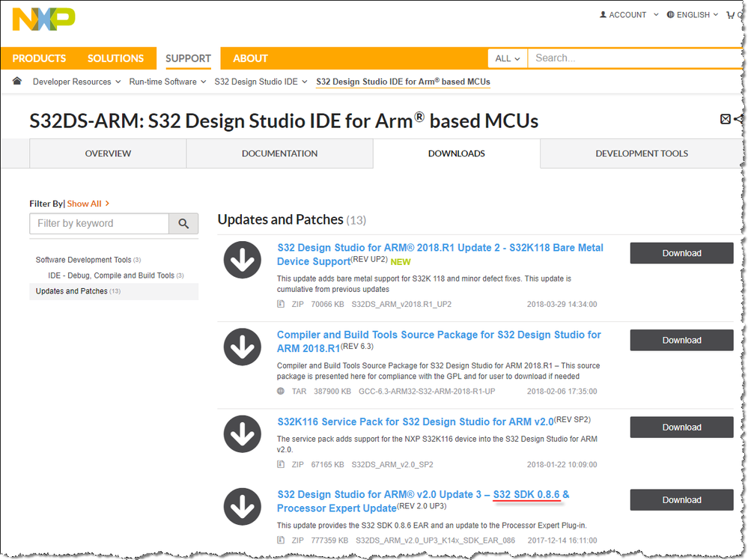
Task: Click the globe file icon beside TAR 387900 KB
Action: 281,391
